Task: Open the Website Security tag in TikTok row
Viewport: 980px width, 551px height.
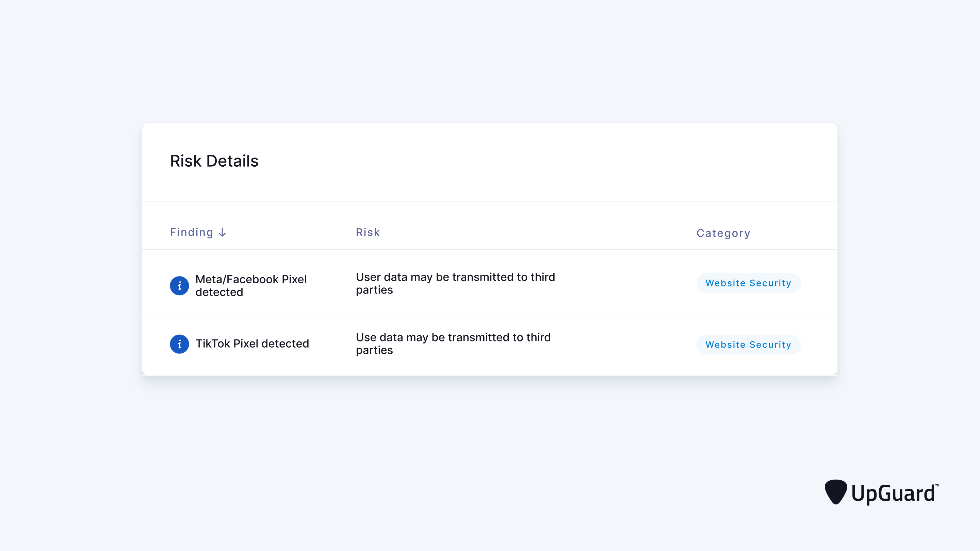Action: click(x=748, y=345)
